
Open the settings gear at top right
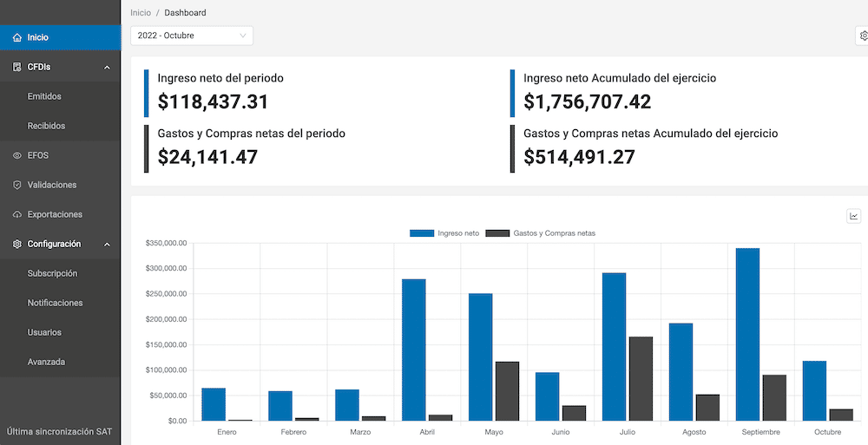pos(863,36)
